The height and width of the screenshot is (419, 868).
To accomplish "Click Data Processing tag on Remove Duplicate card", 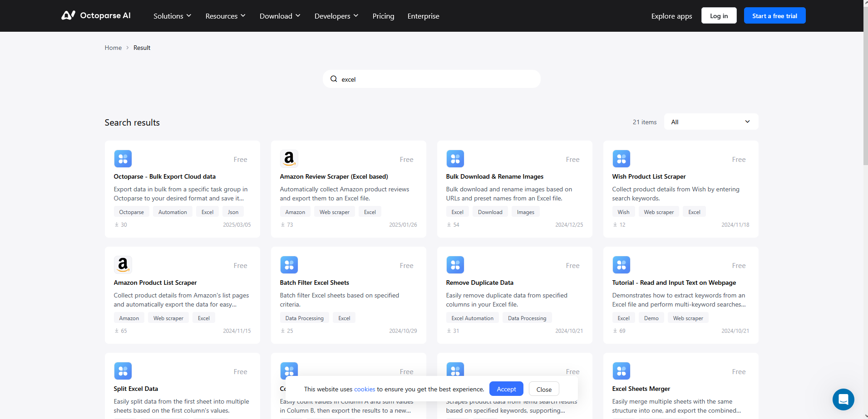I will pos(527,318).
